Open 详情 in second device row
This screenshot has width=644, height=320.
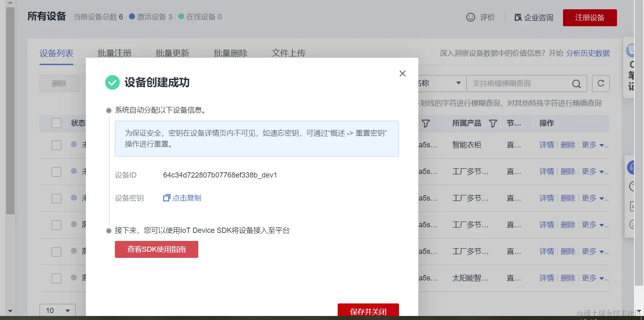click(x=547, y=172)
